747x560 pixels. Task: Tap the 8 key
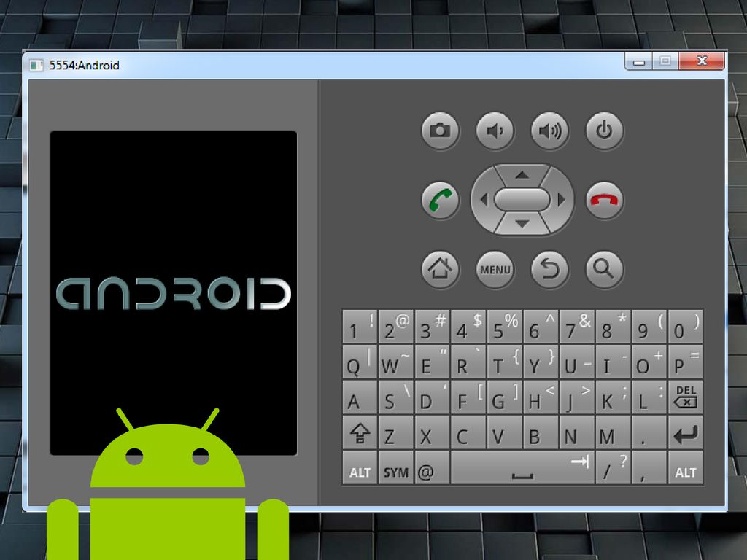[613, 326]
